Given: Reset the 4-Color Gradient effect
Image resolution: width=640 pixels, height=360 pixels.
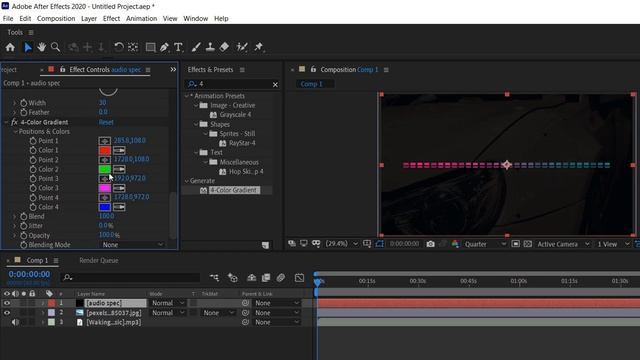Looking at the screenshot, I should coord(106,122).
